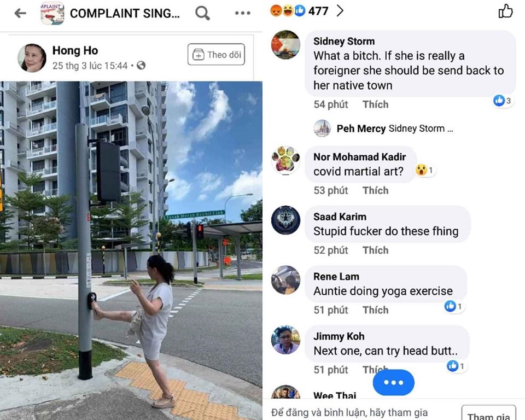
Task: Toggle Thích under Saad Karim's comment
Action: click(375, 250)
